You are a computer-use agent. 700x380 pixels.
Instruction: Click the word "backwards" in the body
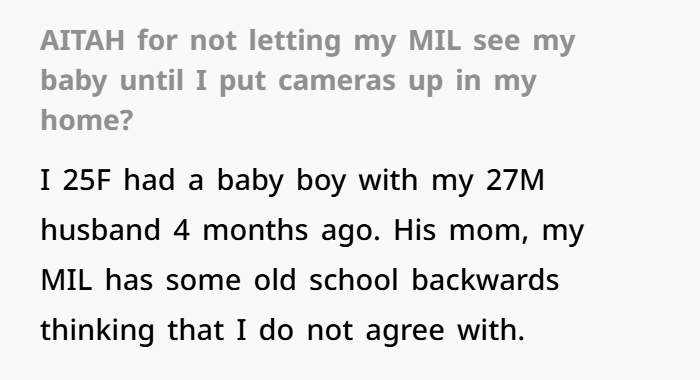pyautogui.click(x=485, y=280)
